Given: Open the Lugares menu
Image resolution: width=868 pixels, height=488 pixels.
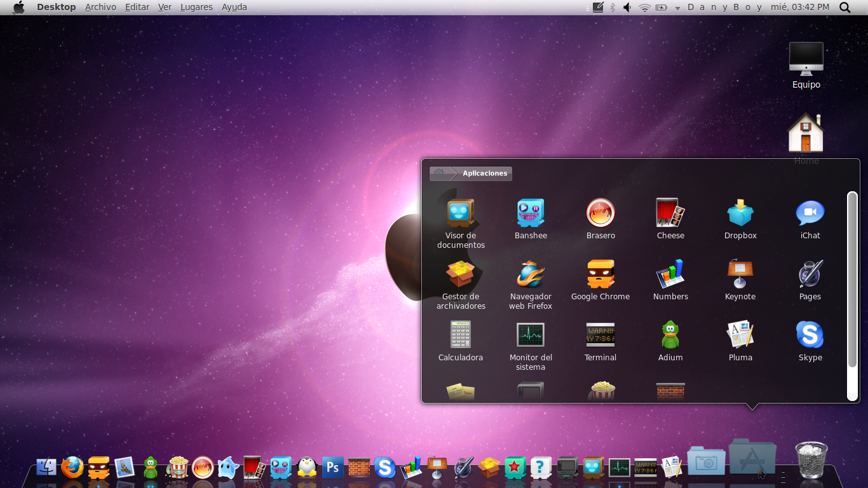Looking at the screenshot, I should (x=196, y=7).
